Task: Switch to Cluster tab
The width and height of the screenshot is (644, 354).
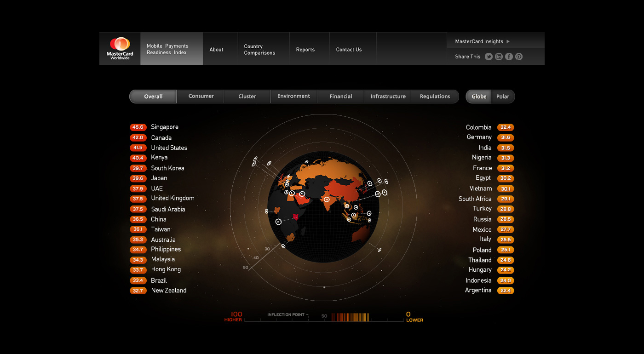Action: click(247, 97)
